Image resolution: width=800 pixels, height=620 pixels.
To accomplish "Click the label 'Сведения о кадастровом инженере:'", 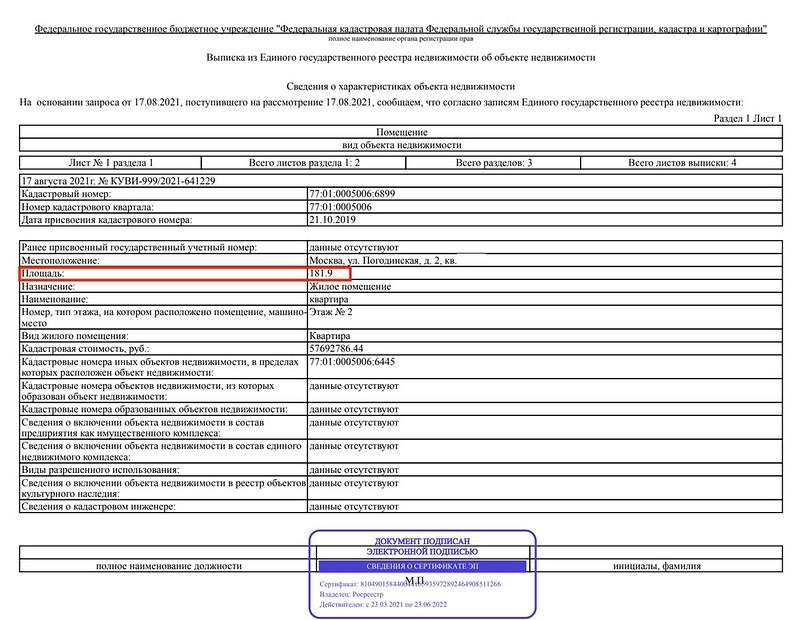I will 98,507.
